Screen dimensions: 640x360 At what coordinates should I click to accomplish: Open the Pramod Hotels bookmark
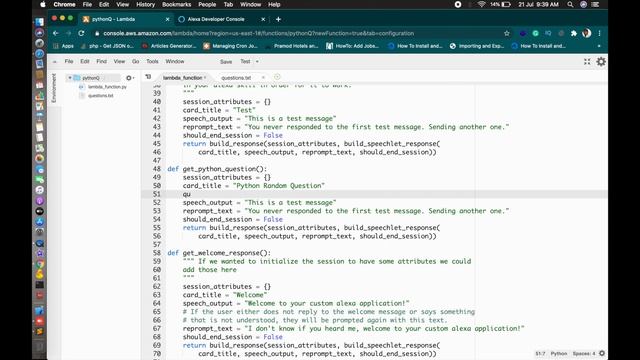click(x=291, y=46)
